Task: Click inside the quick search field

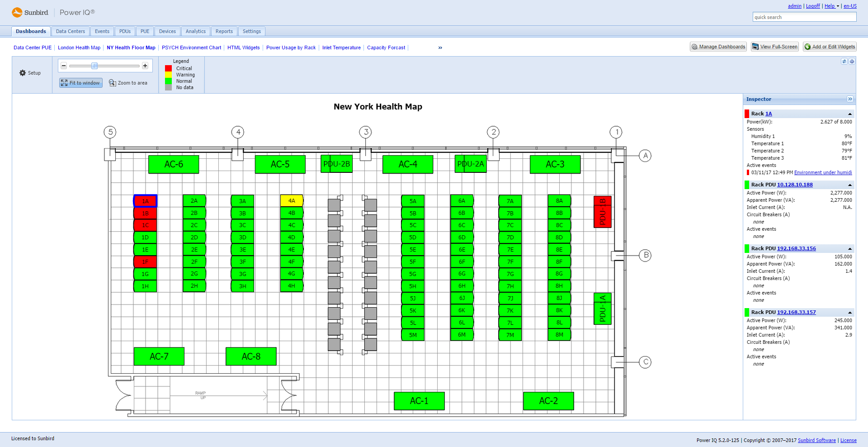Action: tap(804, 17)
